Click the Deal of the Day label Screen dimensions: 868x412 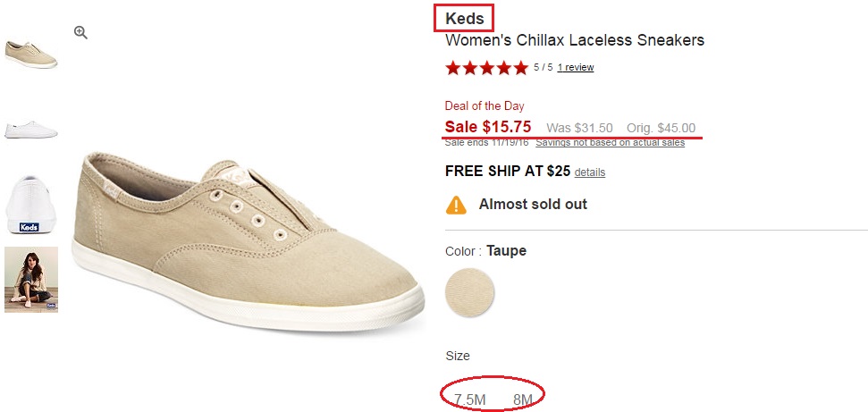485,105
